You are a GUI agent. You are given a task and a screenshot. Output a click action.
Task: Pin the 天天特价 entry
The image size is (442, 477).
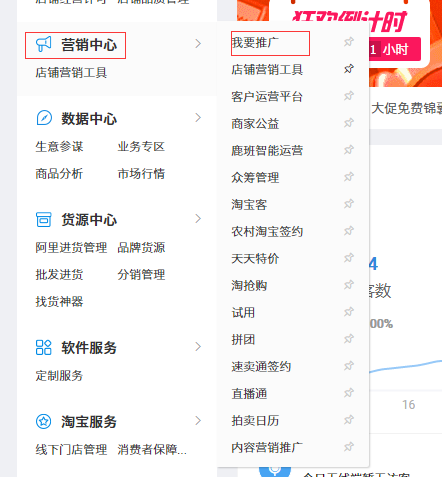[x=349, y=258]
